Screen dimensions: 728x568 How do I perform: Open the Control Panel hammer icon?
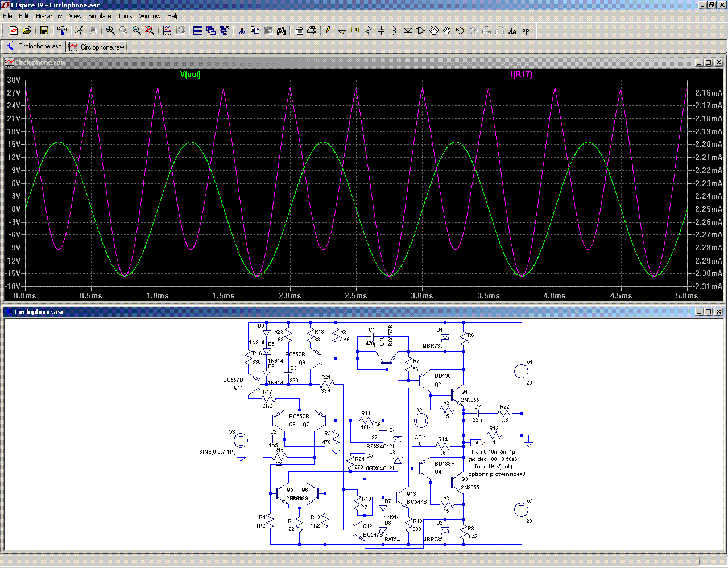(62, 31)
